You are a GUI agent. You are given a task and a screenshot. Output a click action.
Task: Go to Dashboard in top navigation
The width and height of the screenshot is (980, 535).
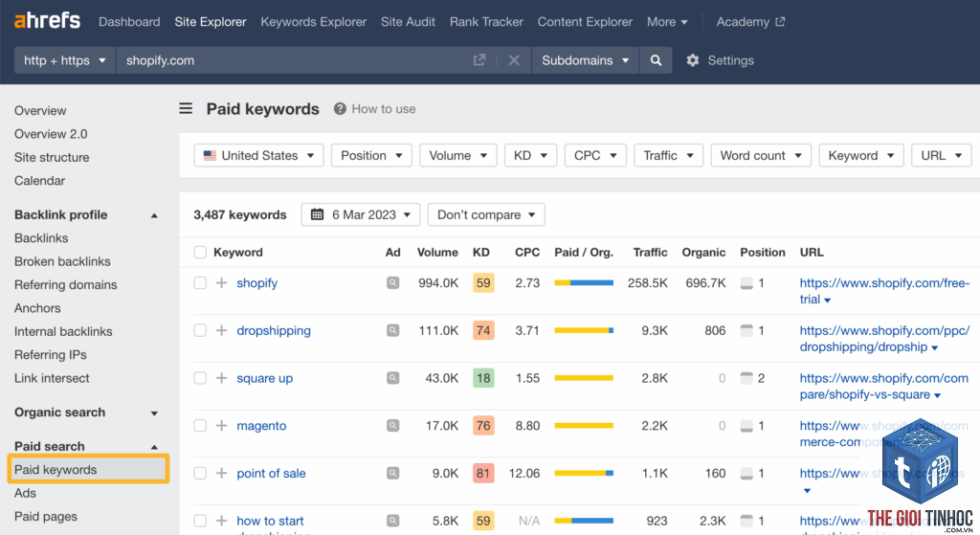pos(129,22)
